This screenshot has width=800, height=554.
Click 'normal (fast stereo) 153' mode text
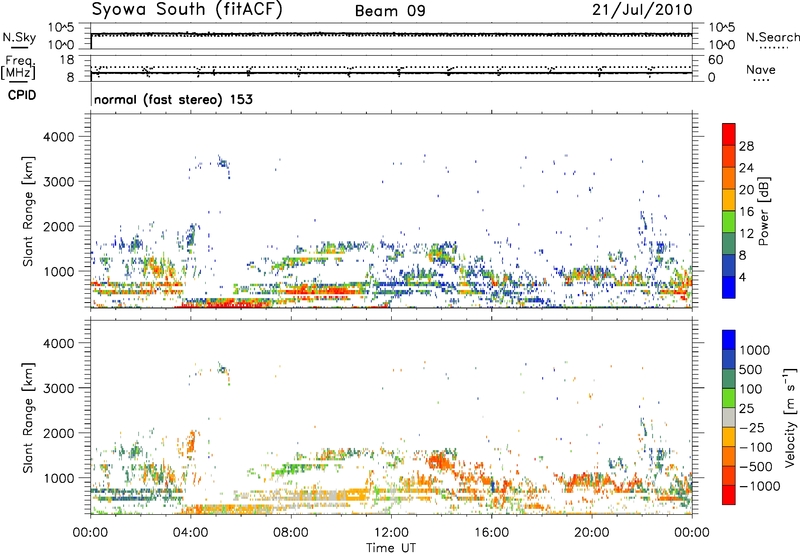pos(173,99)
